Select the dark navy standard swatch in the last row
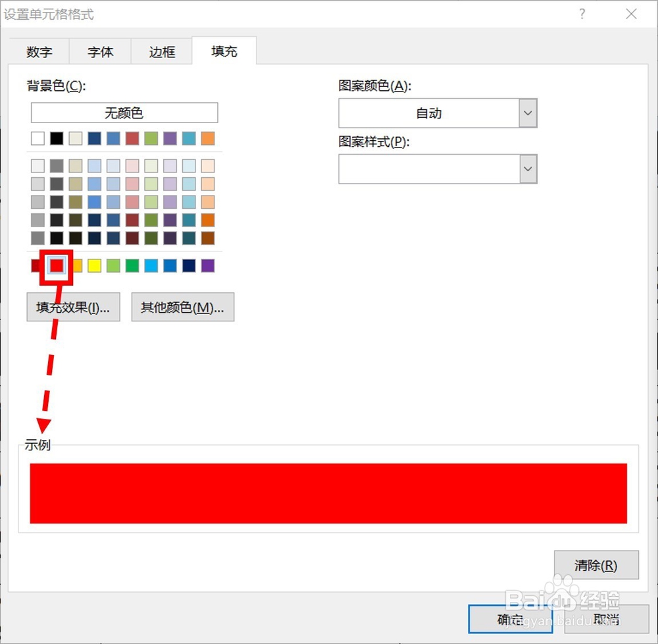The image size is (658, 644). pyautogui.click(x=189, y=265)
